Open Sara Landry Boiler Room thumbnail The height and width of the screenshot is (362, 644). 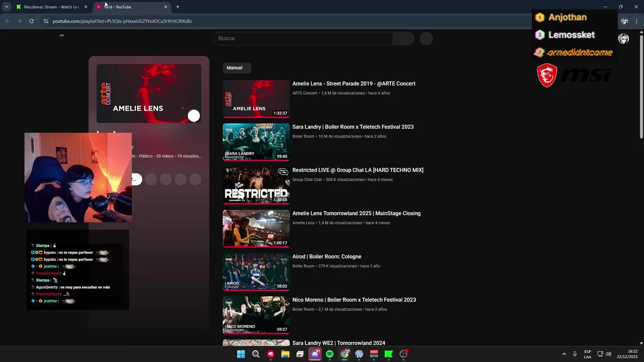pos(256,142)
